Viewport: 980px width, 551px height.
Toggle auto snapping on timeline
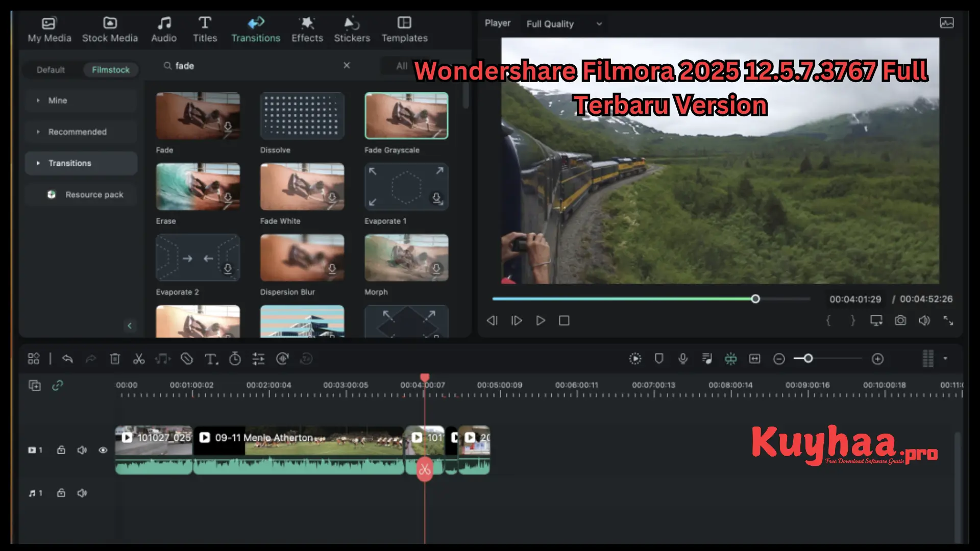tap(731, 359)
